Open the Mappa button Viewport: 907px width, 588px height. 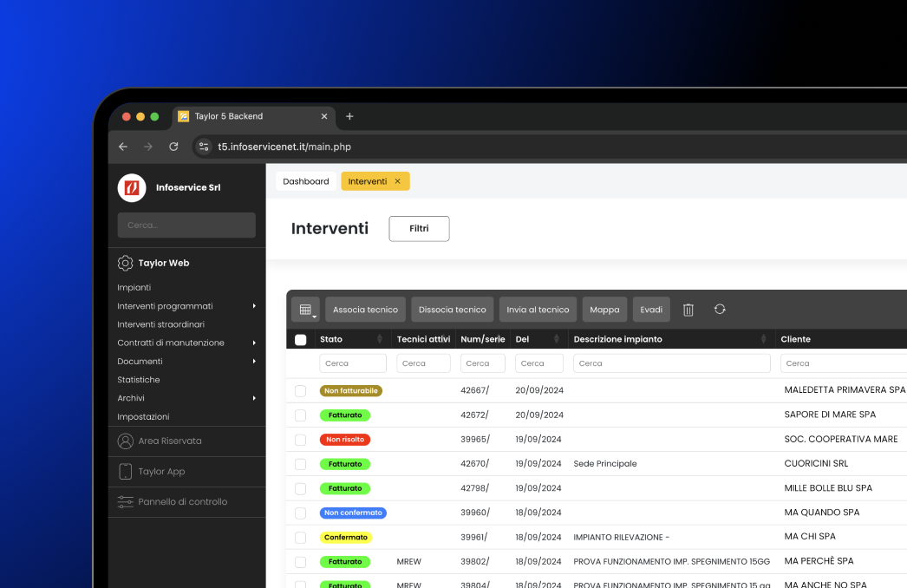(604, 310)
